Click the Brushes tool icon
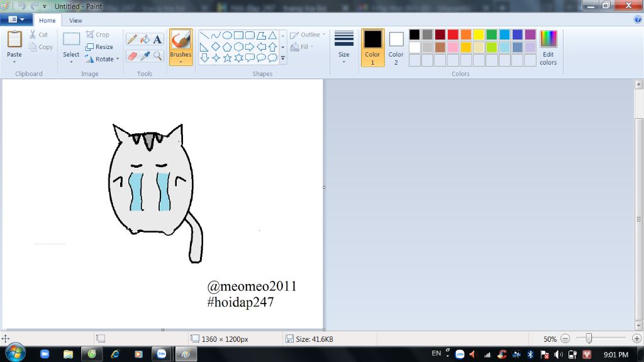 (x=180, y=40)
